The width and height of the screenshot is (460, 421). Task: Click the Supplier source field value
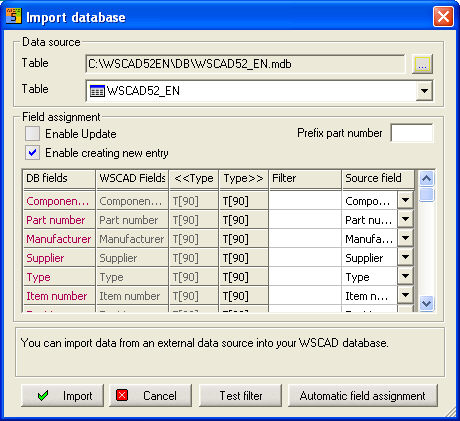point(370,258)
